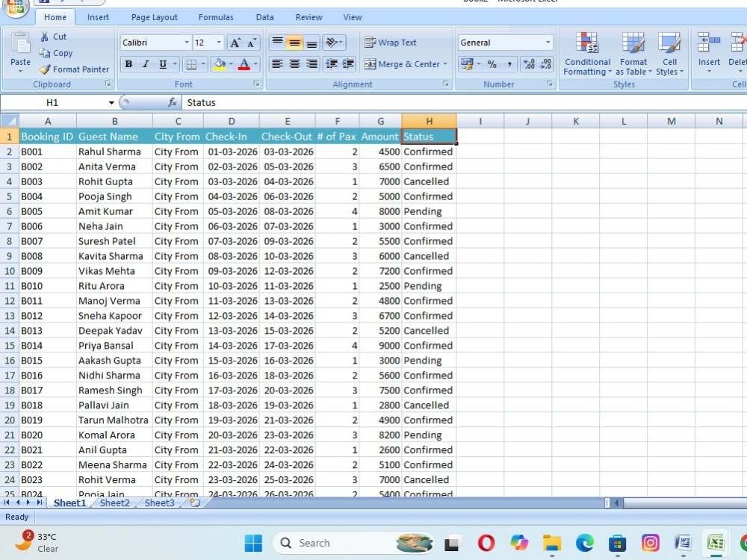747x560 pixels.
Task: Click the Office Button orb
Action: (15, 7)
